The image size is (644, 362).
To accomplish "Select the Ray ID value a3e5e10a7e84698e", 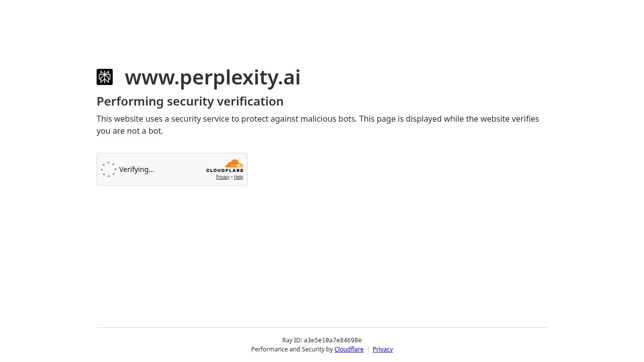I will tap(333, 340).
